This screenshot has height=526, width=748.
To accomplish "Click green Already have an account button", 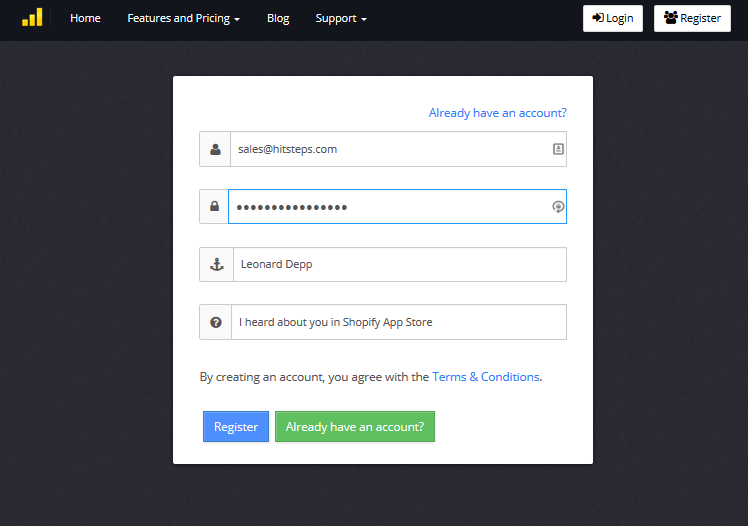I will [355, 426].
